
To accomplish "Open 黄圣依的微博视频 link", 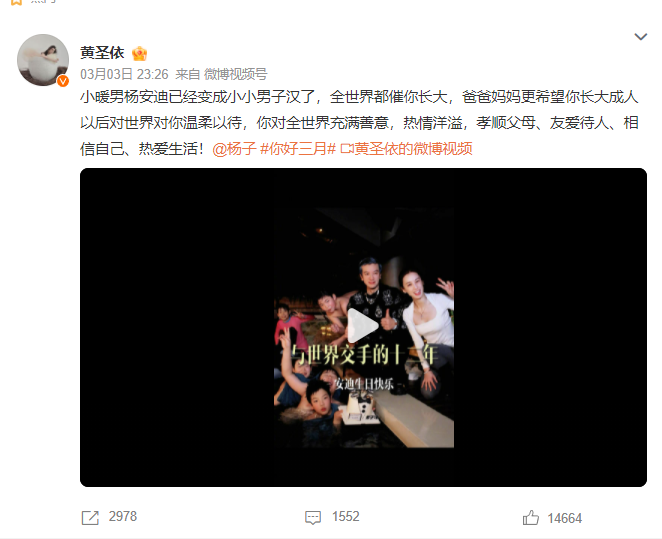I will 407,149.
